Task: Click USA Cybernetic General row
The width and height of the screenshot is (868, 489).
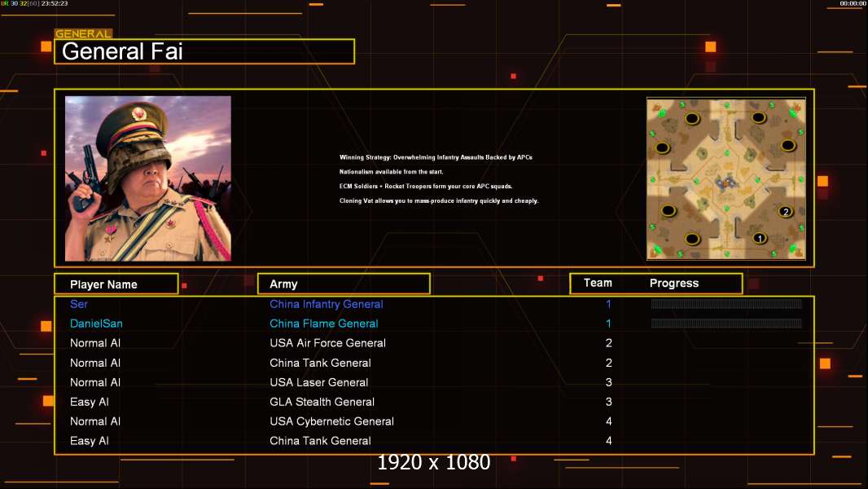Action: point(331,421)
